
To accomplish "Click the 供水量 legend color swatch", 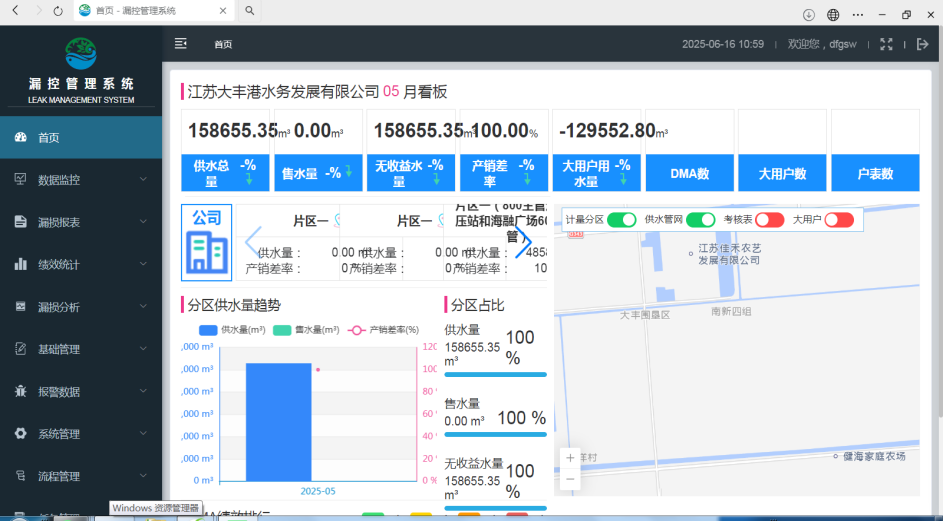I will pyautogui.click(x=208, y=329).
